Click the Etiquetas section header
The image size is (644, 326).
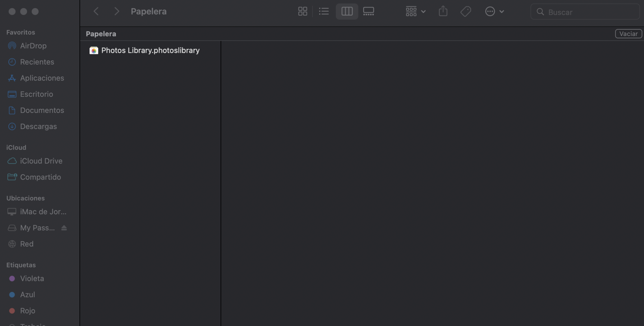click(x=21, y=265)
